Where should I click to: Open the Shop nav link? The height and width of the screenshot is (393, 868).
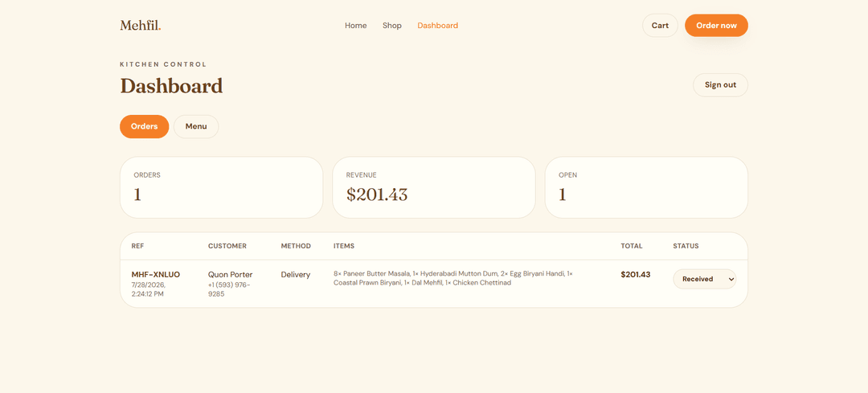point(392,26)
